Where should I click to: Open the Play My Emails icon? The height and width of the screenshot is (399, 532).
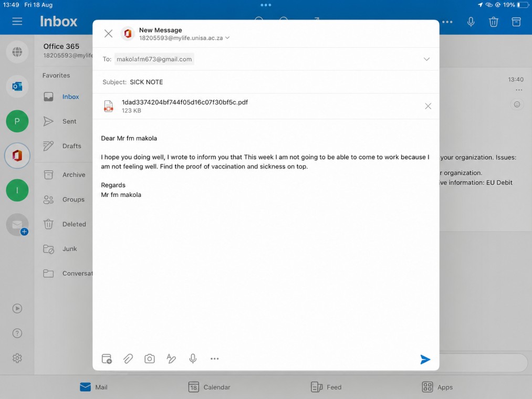[x=17, y=308]
